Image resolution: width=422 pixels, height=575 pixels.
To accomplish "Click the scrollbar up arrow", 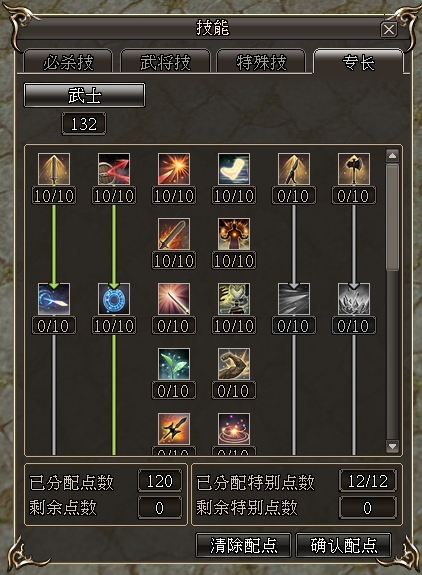I will [392, 156].
